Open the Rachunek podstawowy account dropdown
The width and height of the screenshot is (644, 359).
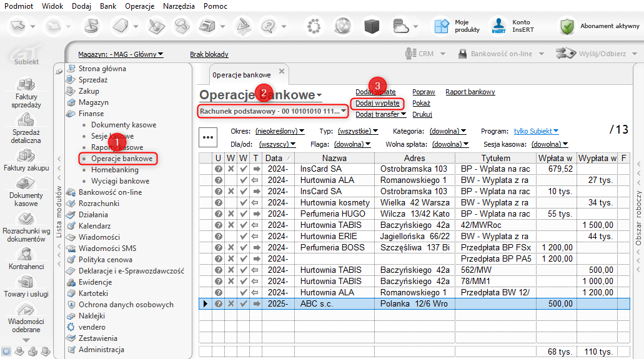(274, 111)
